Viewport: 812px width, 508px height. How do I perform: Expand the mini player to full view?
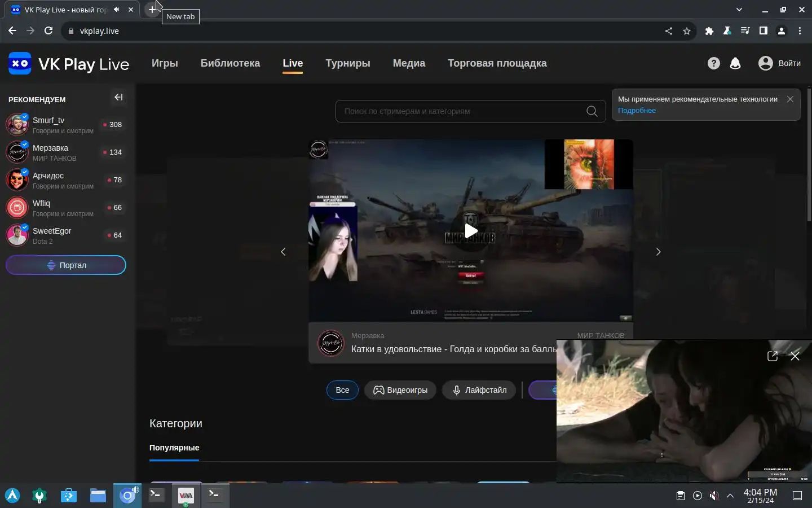tap(773, 356)
